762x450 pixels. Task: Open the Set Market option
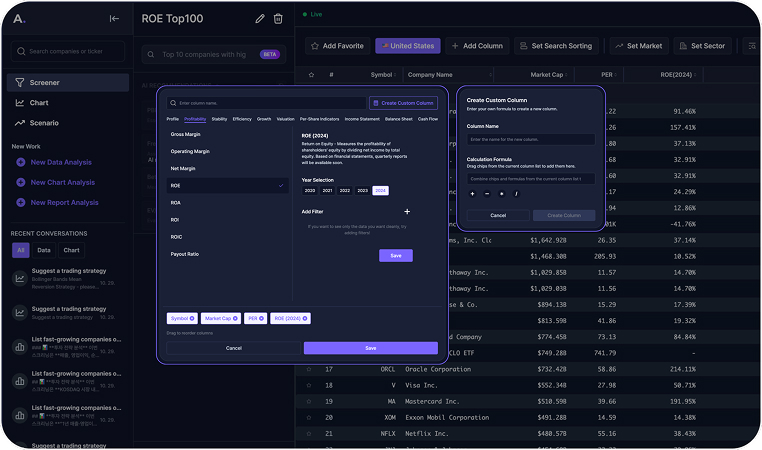pyautogui.click(x=639, y=46)
